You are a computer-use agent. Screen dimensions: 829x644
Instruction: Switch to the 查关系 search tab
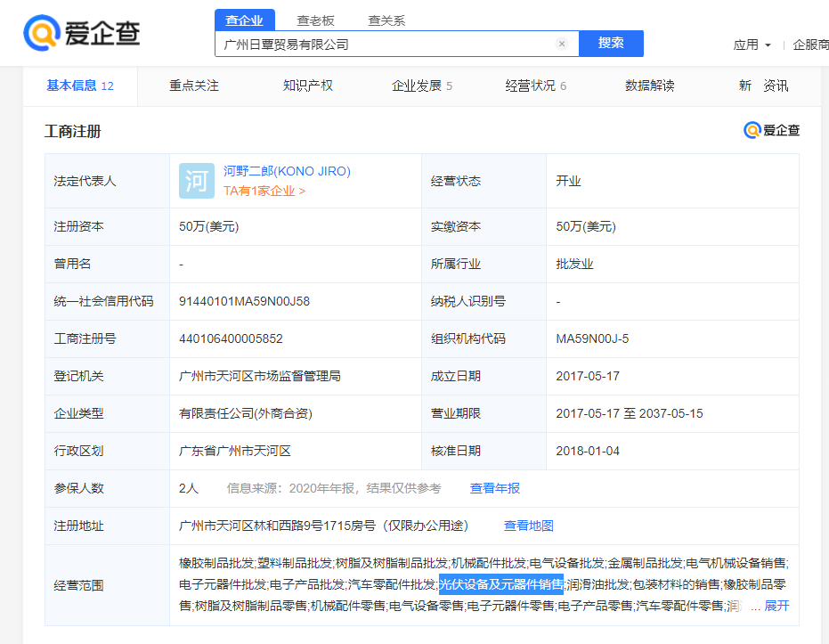[386, 20]
